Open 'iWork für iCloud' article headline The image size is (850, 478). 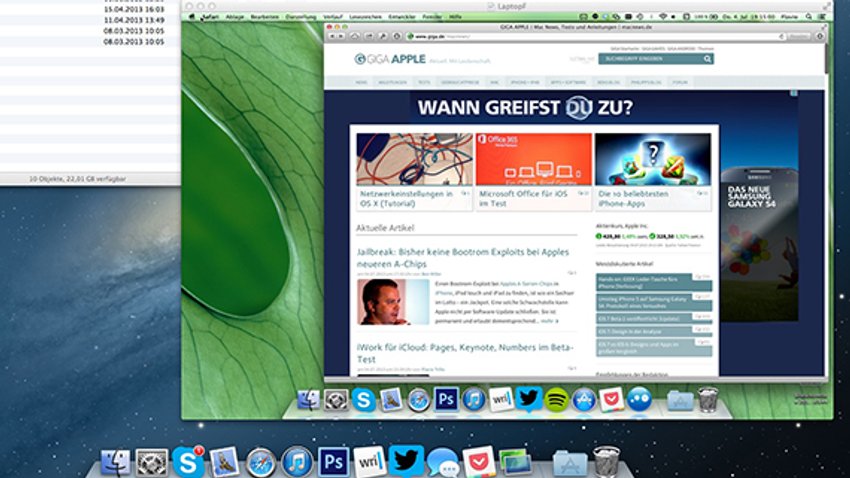[465, 353]
